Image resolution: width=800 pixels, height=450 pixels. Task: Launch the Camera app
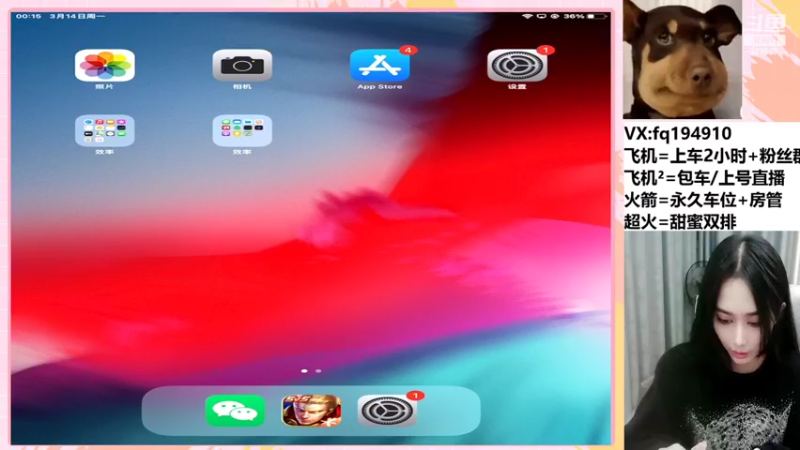click(x=242, y=65)
